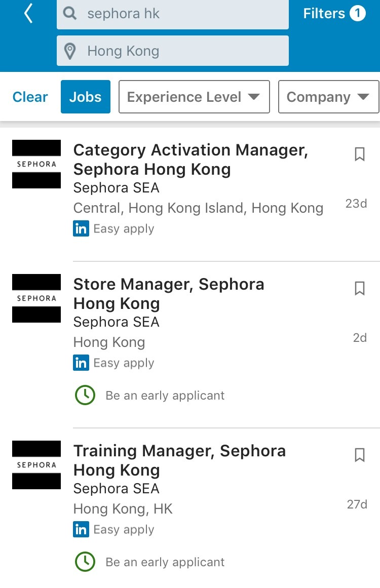Tap LinkedIn Easy apply icon for Category Activation Manager
The height and width of the screenshot is (588, 380).
coord(81,228)
